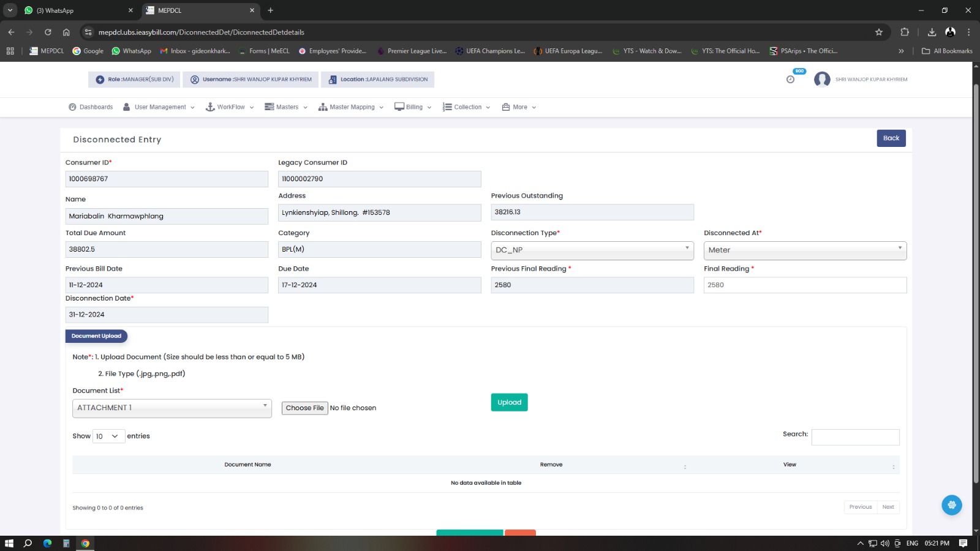Click the Choose File button
This screenshot has width=980, height=551.
click(x=304, y=408)
